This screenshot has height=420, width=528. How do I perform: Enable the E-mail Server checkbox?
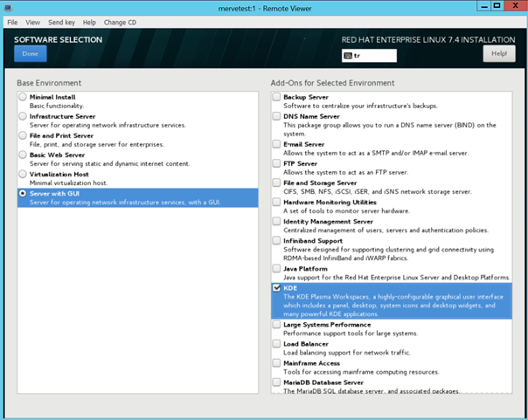click(x=276, y=144)
